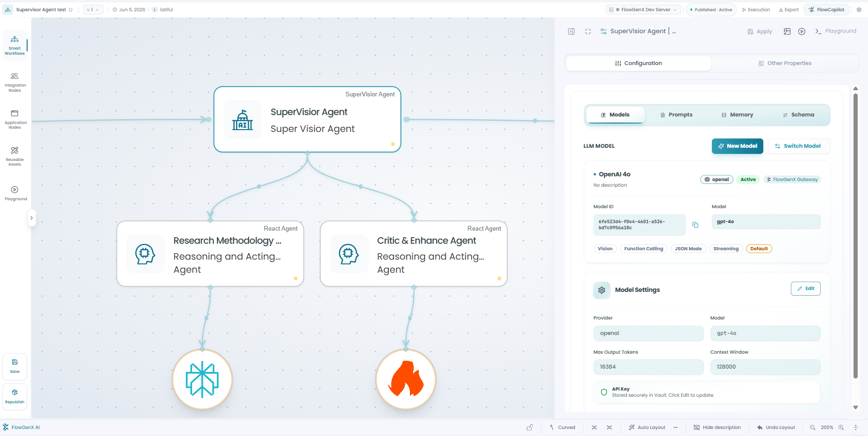Open the Execution view
868x436 pixels.
click(756, 10)
